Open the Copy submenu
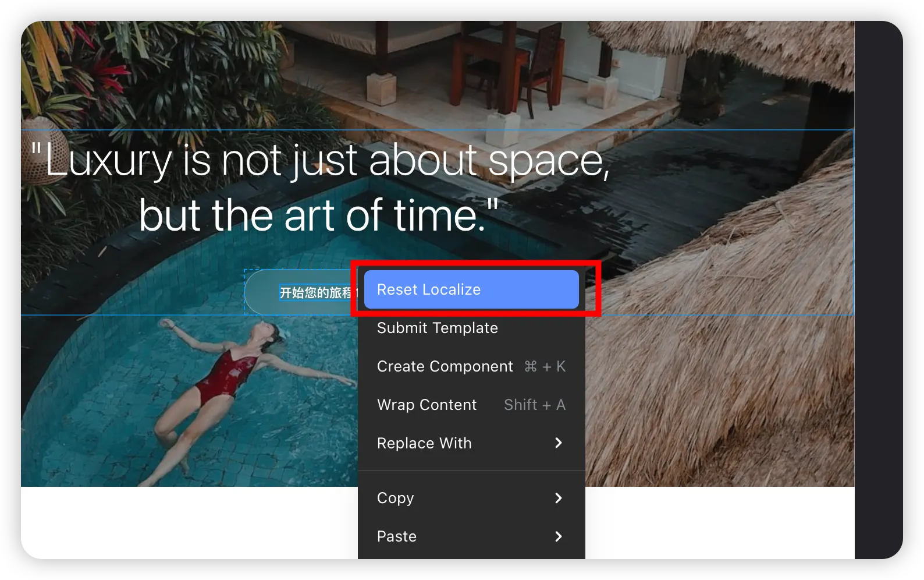924x580 pixels. 396,498
